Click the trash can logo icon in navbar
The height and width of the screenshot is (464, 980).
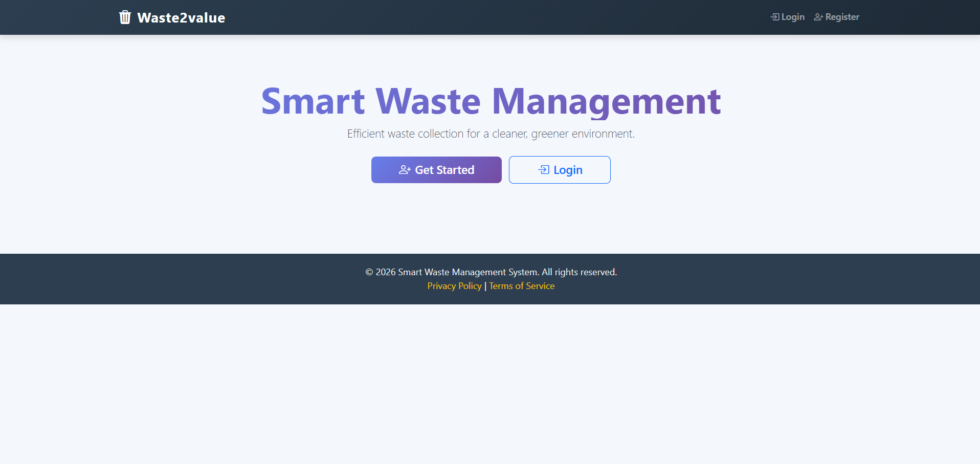tap(124, 17)
